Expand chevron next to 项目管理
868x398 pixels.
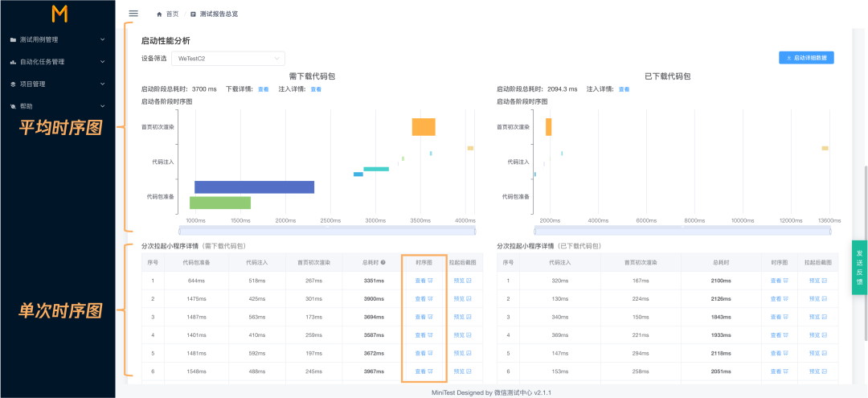click(102, 84)
